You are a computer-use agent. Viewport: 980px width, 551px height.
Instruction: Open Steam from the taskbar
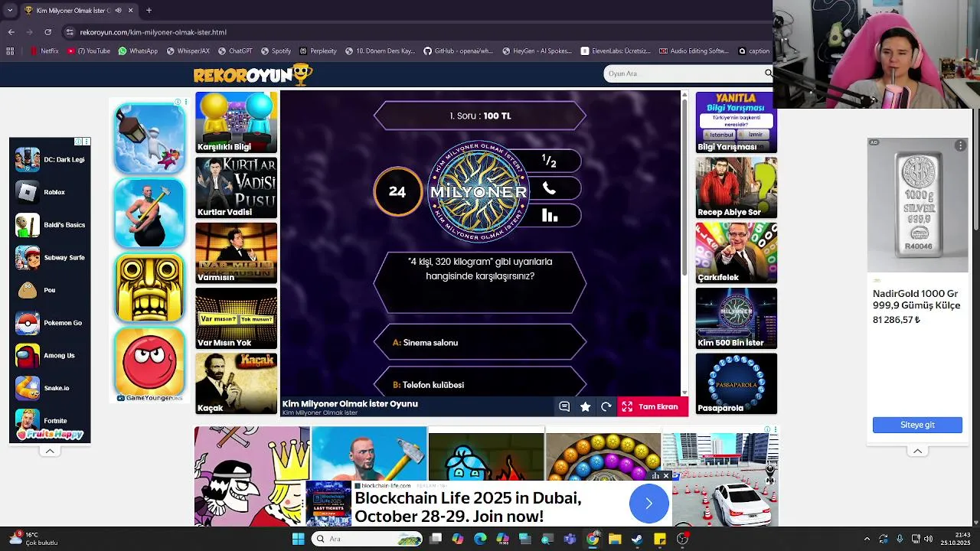tap(637, 539)
